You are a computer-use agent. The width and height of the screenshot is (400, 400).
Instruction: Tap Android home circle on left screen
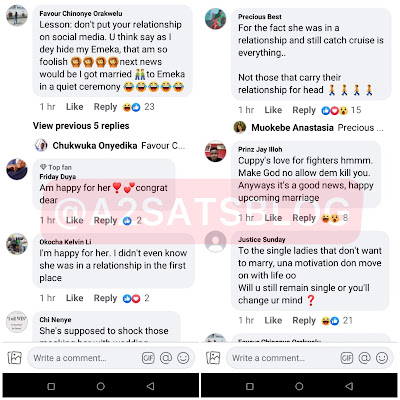(x=100, y=386)
